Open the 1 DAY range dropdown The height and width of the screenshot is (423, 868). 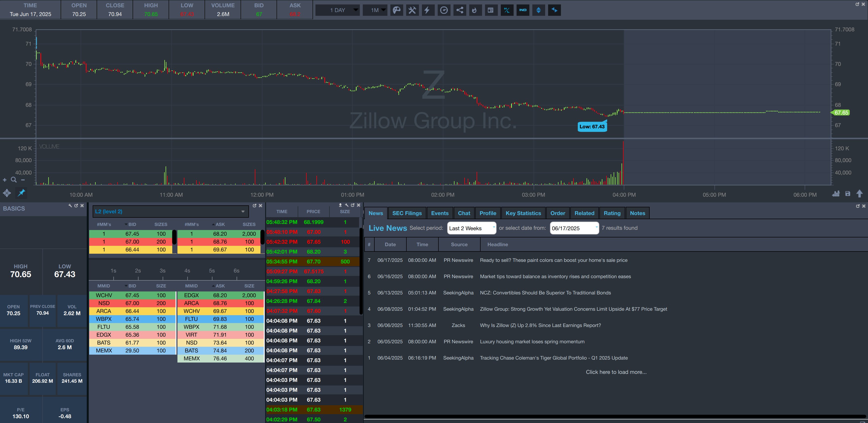pyautogui.click(x=338, y=10)
